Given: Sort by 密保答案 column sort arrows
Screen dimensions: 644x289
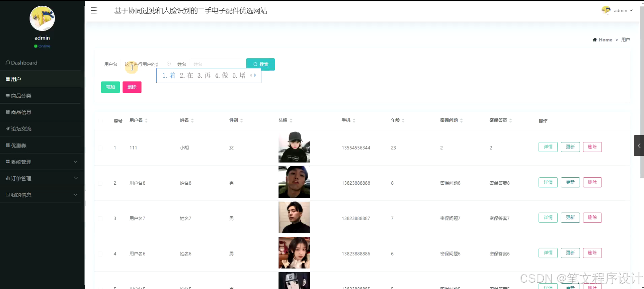Looking at the screenshot, I should (x=511, y=120).
